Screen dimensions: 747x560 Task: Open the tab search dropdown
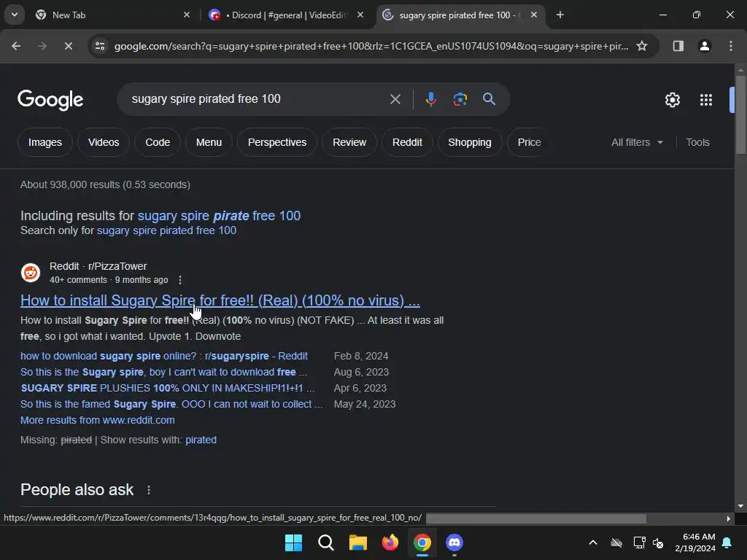pyautogui.click(x=15, y=15)
